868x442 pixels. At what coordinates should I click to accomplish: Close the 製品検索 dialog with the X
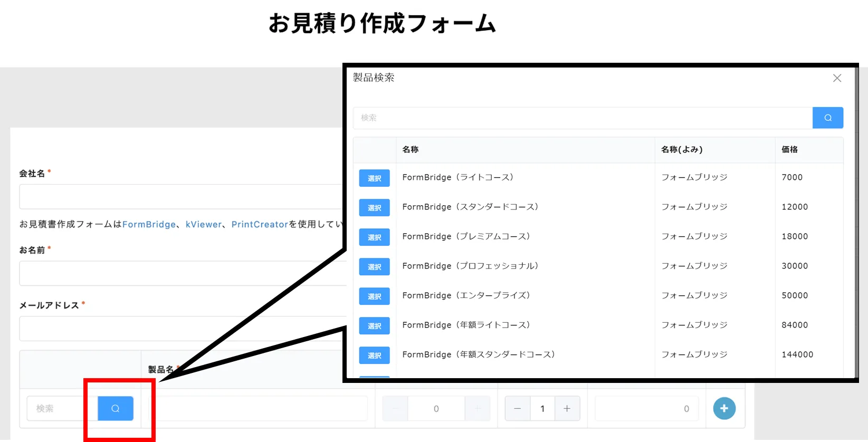[837, 78]
